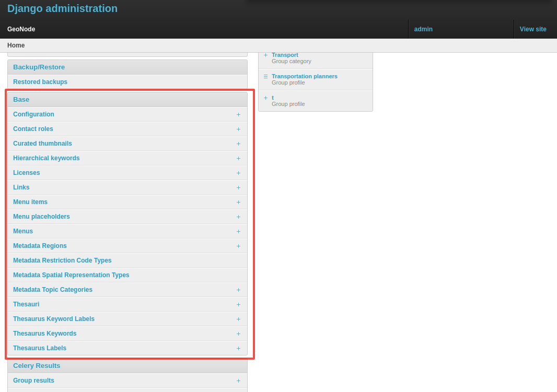Viewport: 557px width, 392px height.
Task: Click the Home breadcrumb
Action: tap(16, 45)
